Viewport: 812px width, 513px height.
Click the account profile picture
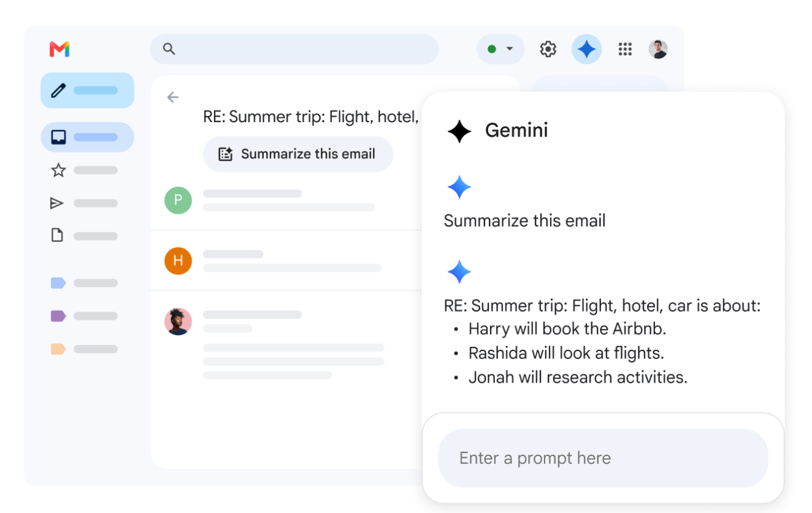point(658,49)
